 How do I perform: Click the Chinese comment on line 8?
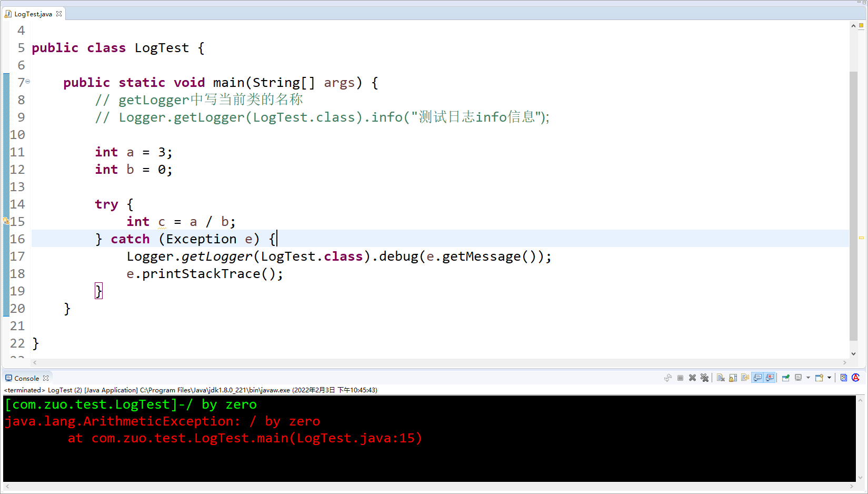[199, 100]
